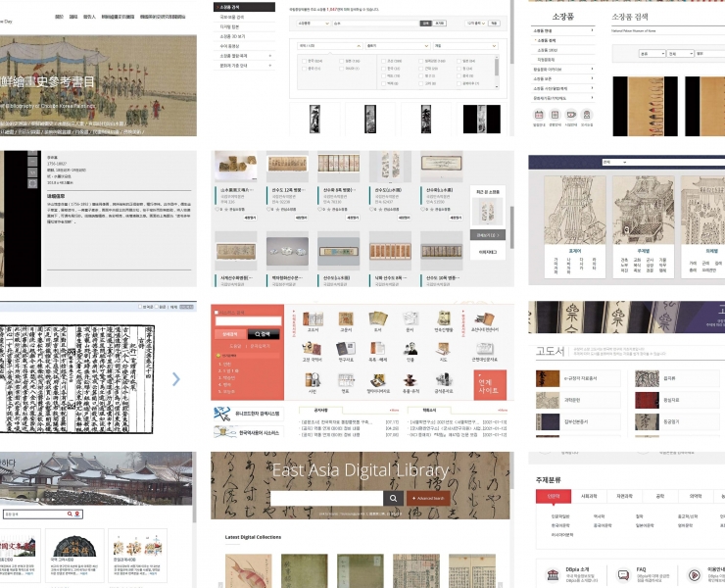Tick the first checkbox in the middle filter column
The height and width of the screenshot is (588, 725).
point(382,61)
